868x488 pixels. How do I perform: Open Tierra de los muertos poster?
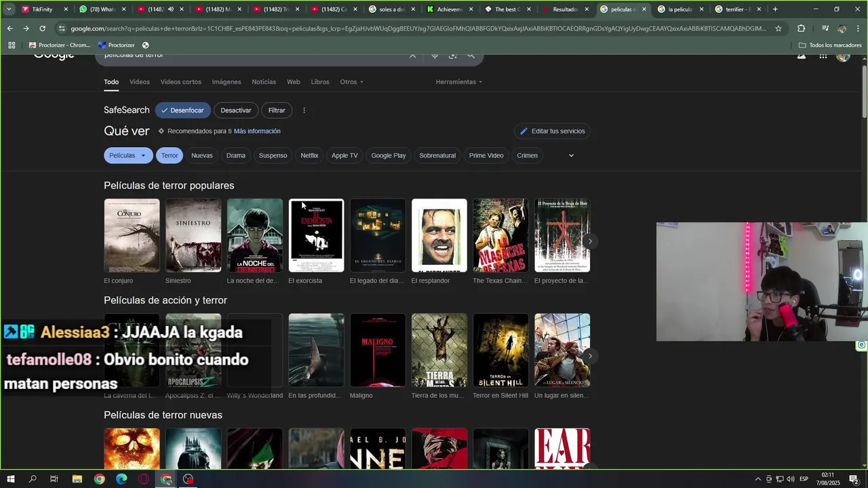point(439,350)
